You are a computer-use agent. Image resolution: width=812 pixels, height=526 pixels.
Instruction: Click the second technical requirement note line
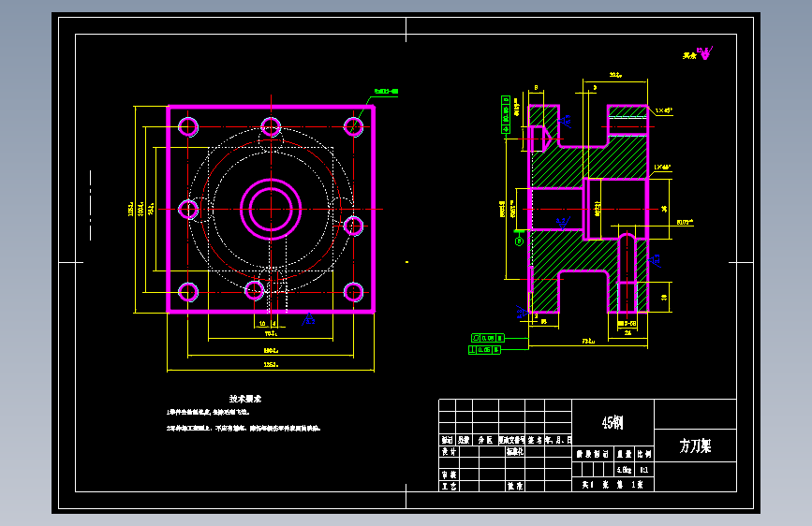coord(244,428)
